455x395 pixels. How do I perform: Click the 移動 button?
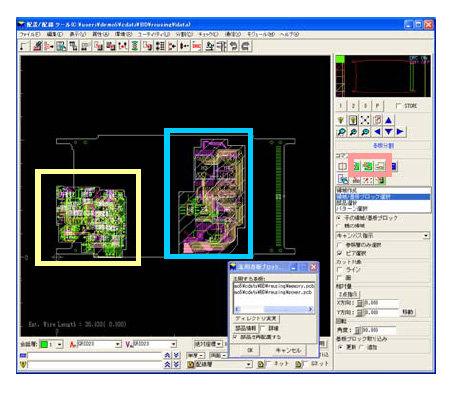pos(408,312)
